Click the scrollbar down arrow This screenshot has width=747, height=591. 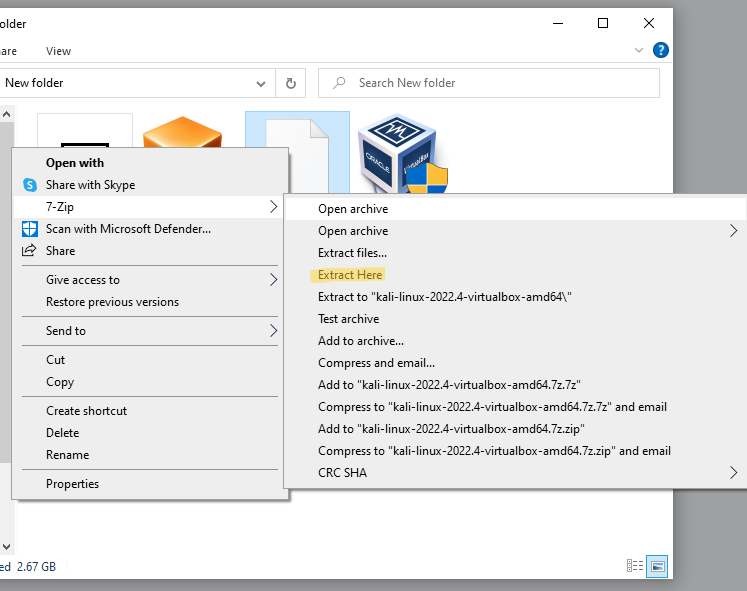(5, 546)
